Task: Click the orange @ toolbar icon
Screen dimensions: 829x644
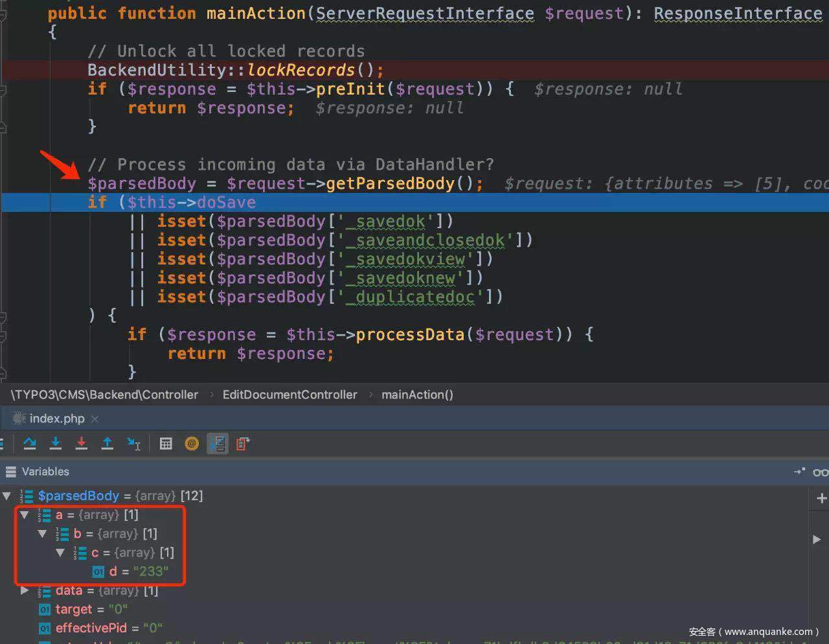Action: [x=192, y=444]
